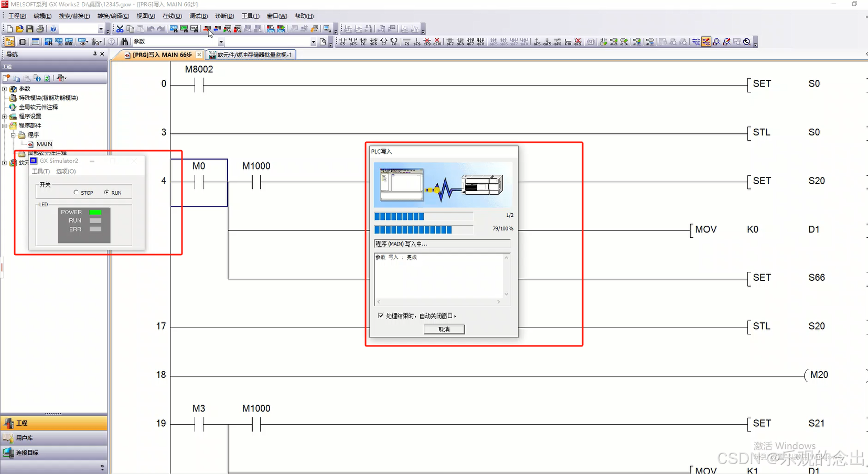Collapse the 程序部件 tree node
The image size is (868, 474).
click(4, 125)
